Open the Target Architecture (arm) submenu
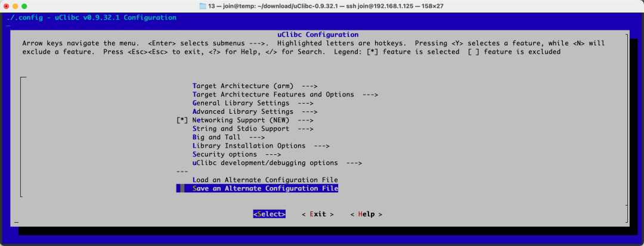This screenshot has width=644, height=246. coord(255,86)
